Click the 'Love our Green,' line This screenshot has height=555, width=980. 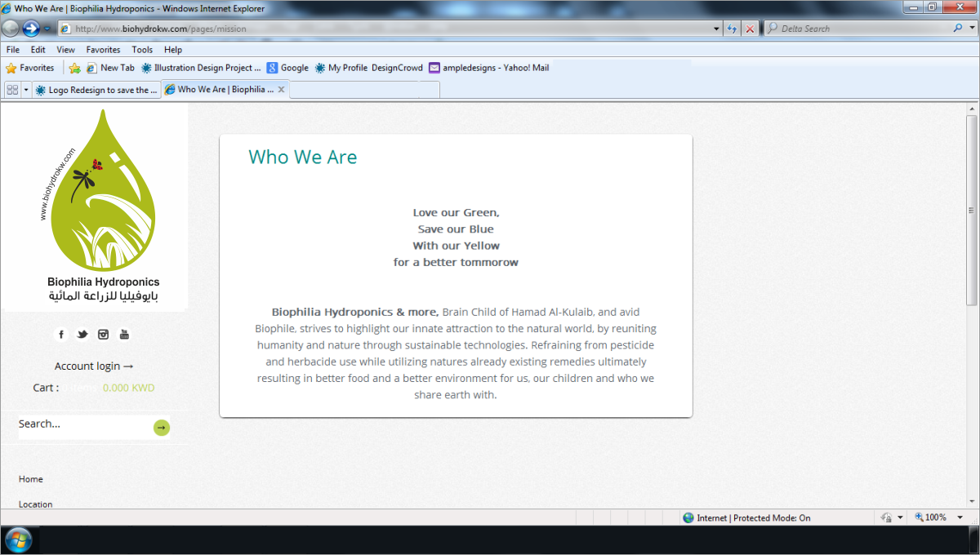coord(456,213)
